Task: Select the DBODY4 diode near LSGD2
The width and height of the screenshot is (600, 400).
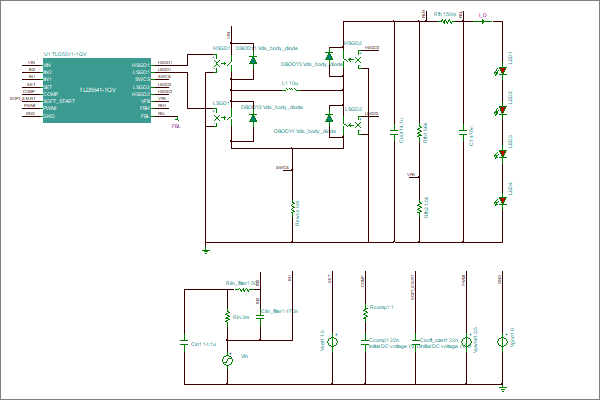Action: click(x=329, y=118)
